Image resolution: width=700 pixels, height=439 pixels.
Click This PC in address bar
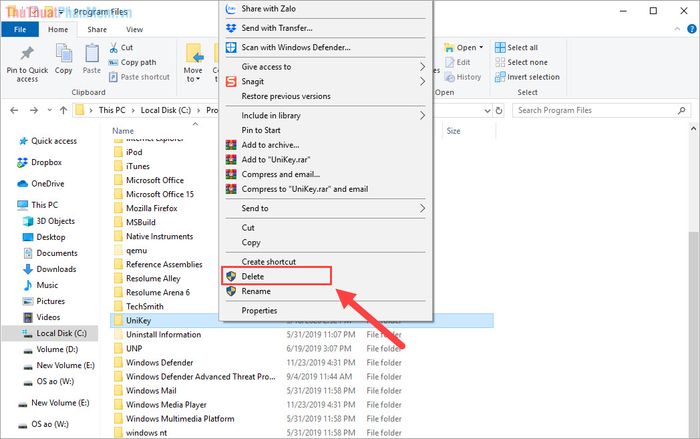112,110
